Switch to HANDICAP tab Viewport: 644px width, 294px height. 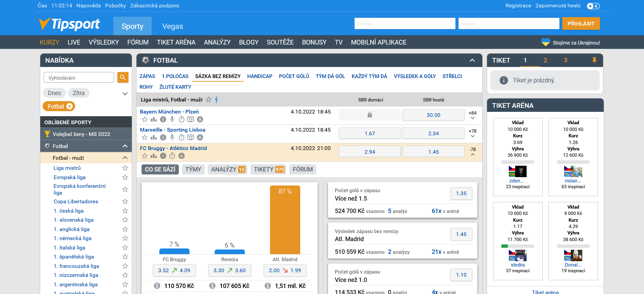tap(260, 76)
